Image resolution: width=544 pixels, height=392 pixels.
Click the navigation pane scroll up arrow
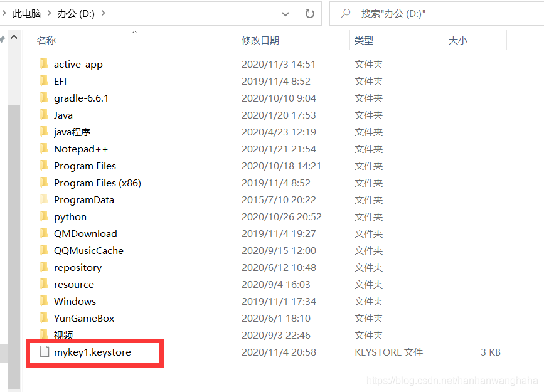click(x=14, y=37)
